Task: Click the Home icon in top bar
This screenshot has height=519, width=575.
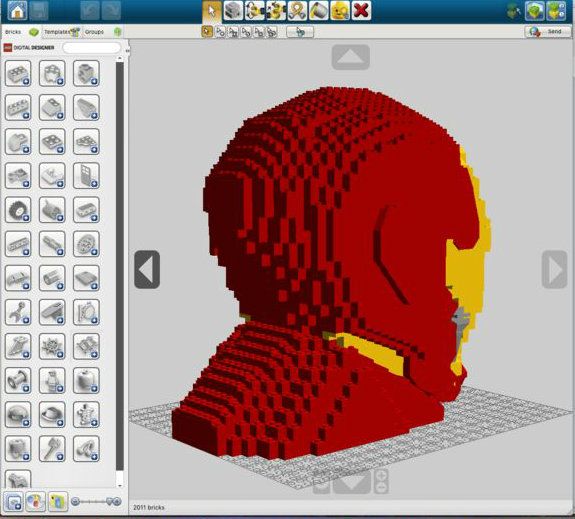Action: tap(17, 10)
